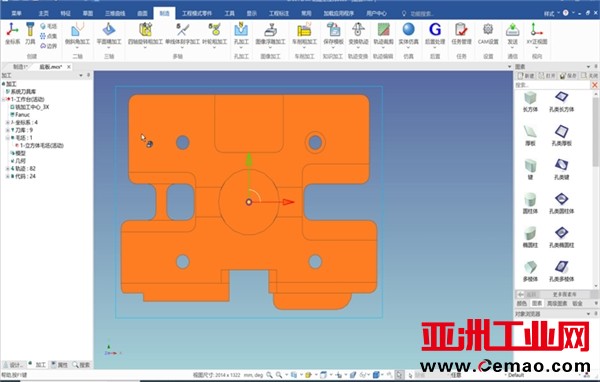Click the 轨迹裁剪 trajectory trim icon
This screenshot has height=382, width=600.
(383, 33)
